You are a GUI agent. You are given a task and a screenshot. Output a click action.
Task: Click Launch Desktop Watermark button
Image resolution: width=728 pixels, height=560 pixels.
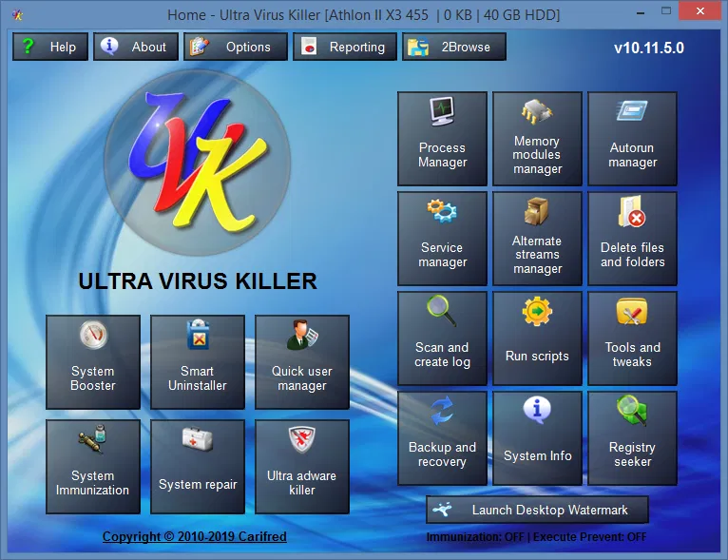click(537, 510)
